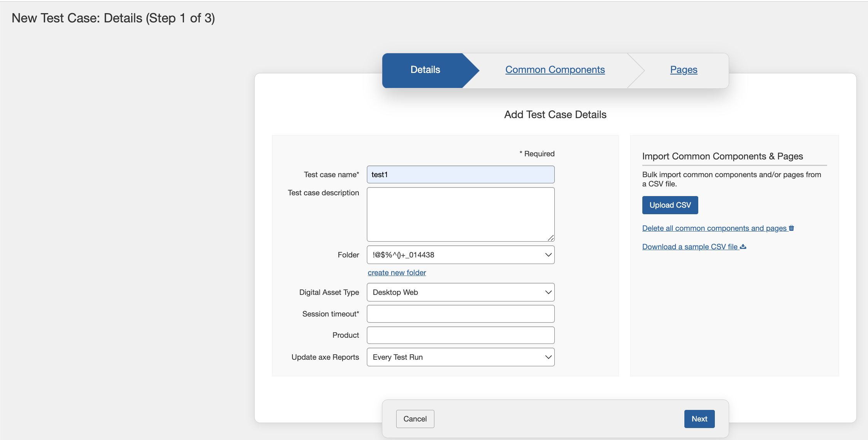Grab the description textarea resize handle
The height and width of the screenshot is (440, 868).
551,238
